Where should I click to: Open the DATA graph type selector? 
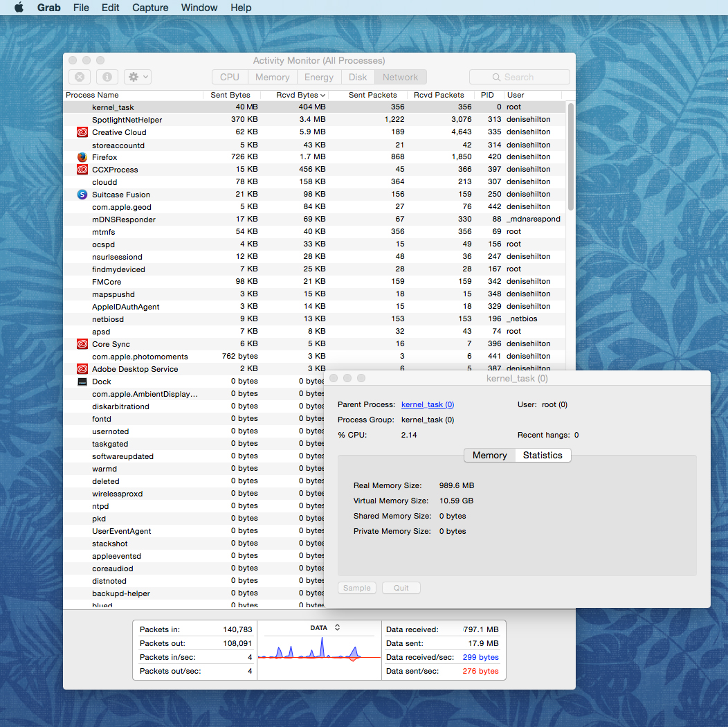point(325,627)
